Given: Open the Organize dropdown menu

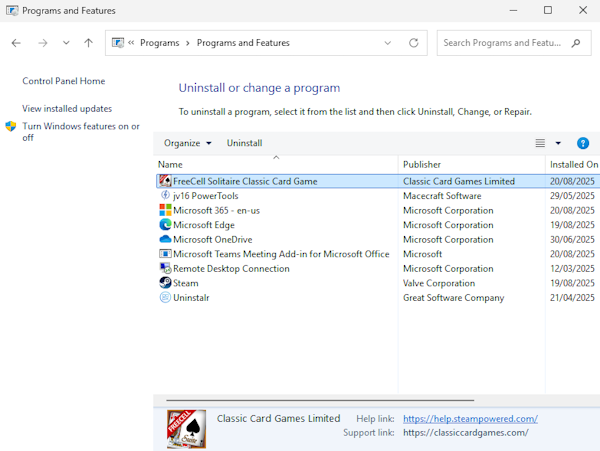Looking at the screenshot, I should 188,143.
